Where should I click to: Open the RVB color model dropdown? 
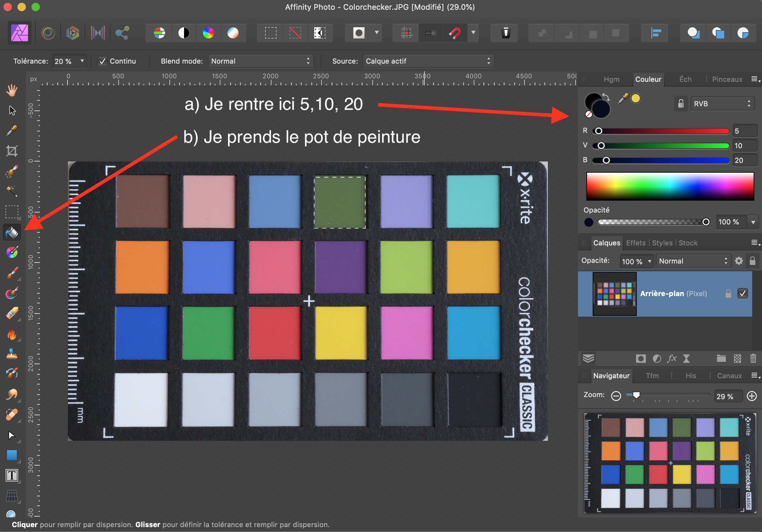point(722,104)
